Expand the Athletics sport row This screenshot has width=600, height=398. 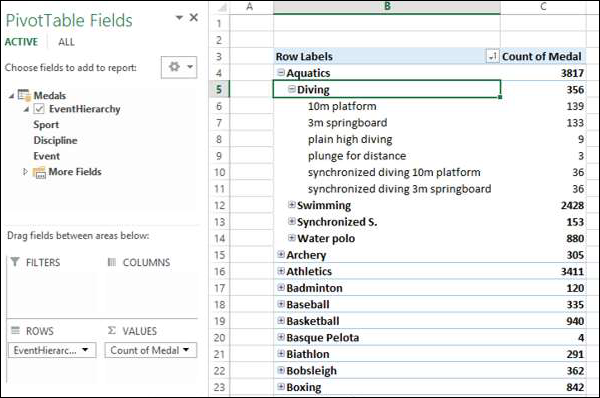click(281, 271)
